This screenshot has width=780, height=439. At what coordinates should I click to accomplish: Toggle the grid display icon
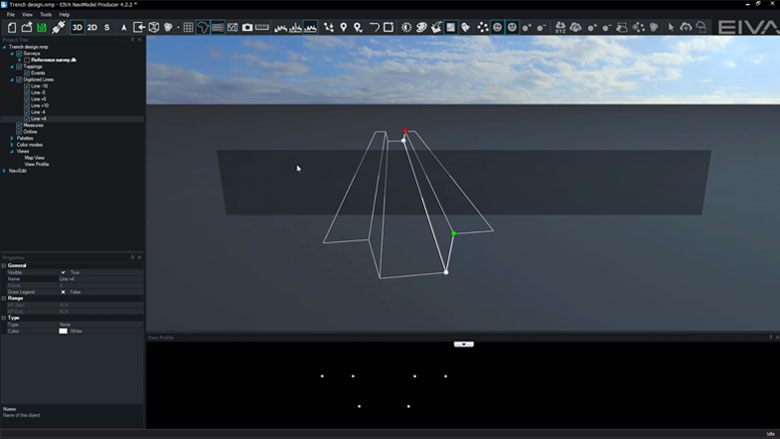coord(188,27)
